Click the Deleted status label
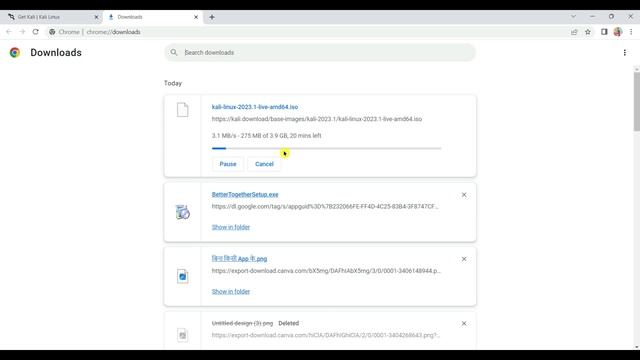This screenshot has width=640, height=360. (289, 323)
